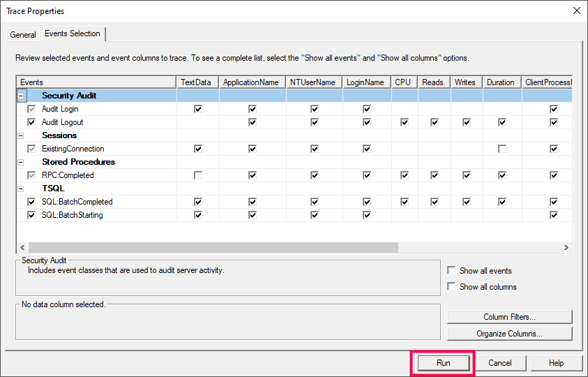Screen dimensions: 588x377
Task: Uncheck TextData for SQL:BatchStarting
Action: coord(198,215)
